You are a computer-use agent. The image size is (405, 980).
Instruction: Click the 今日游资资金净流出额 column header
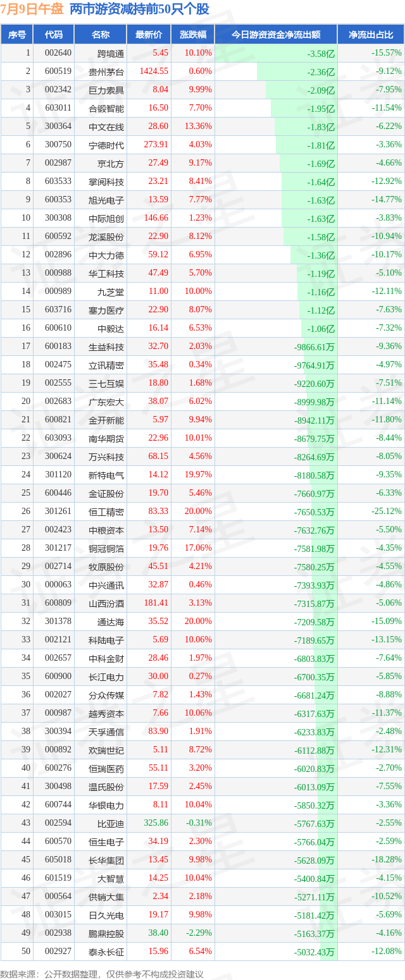[x=276, y=35]
